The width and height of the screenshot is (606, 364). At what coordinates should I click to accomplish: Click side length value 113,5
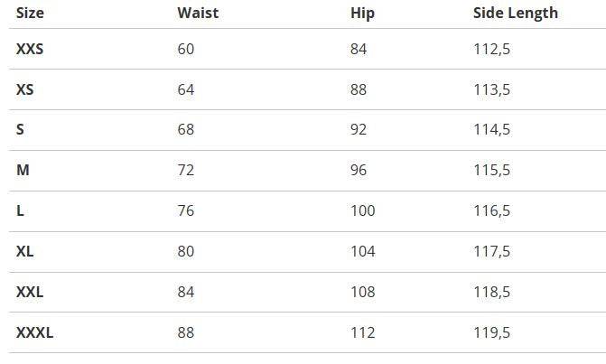click(x=492, y=89)
